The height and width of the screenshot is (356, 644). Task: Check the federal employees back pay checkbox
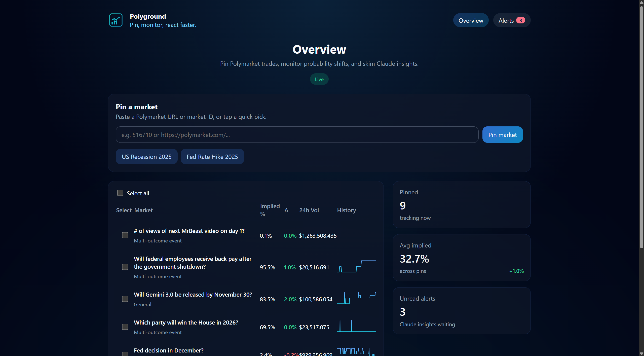point(125,267)
